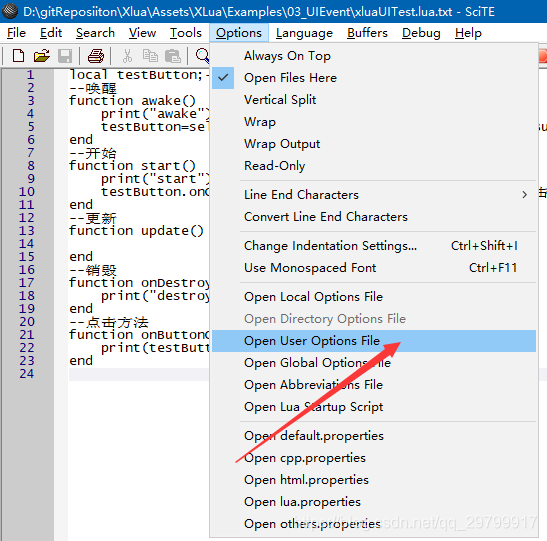Open the Buffers menu
547x541 pixels.
(x=367, y=33)
